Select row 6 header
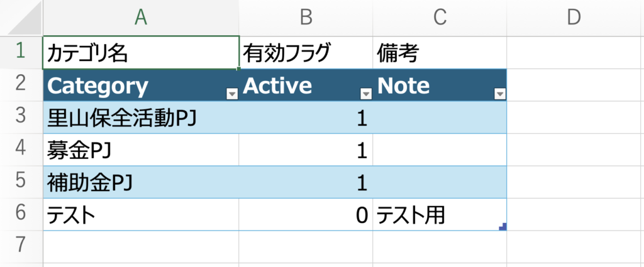This screenshot has height=267, width=644. pos(21,214)
